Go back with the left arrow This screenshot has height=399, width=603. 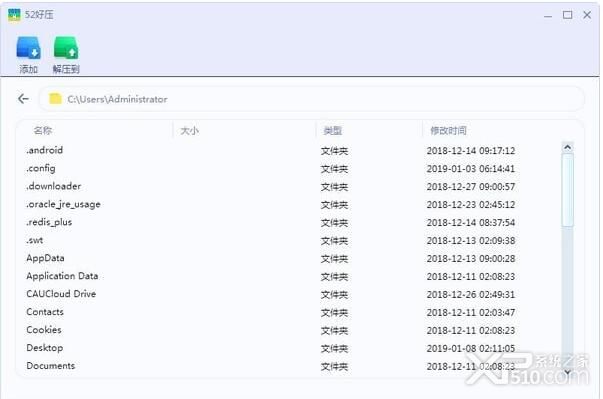point(23,99)
